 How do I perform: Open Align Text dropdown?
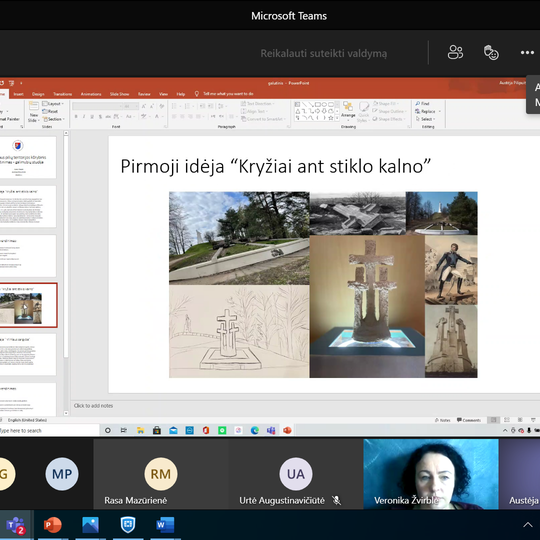pyautogui.click(x=254, y=111)
